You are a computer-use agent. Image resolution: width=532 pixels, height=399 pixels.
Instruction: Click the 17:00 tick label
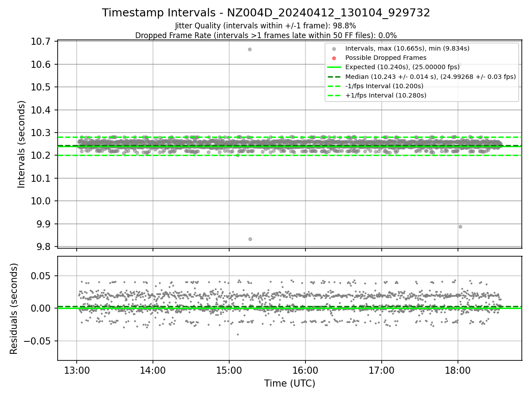click(382, 369)
